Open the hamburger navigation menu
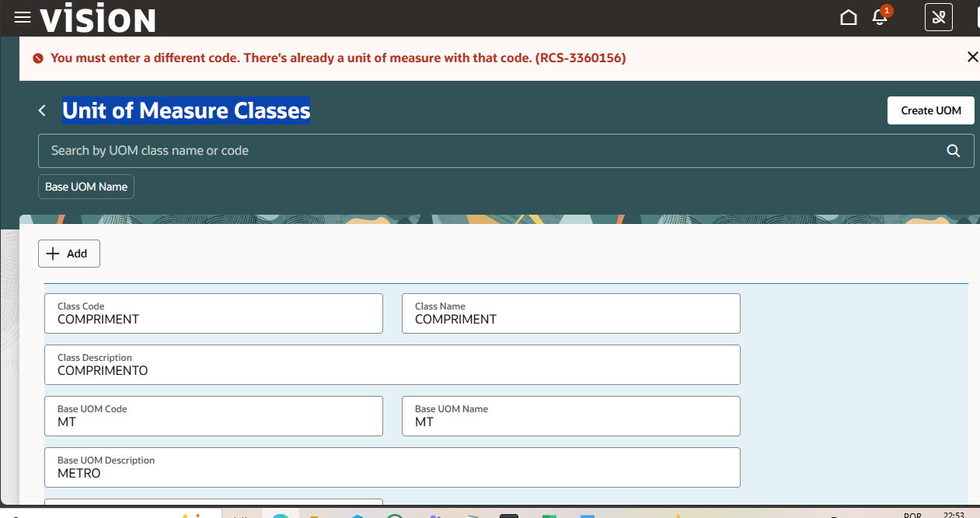Viewport: 980px width, 518px height. click(x=22, y=16)
